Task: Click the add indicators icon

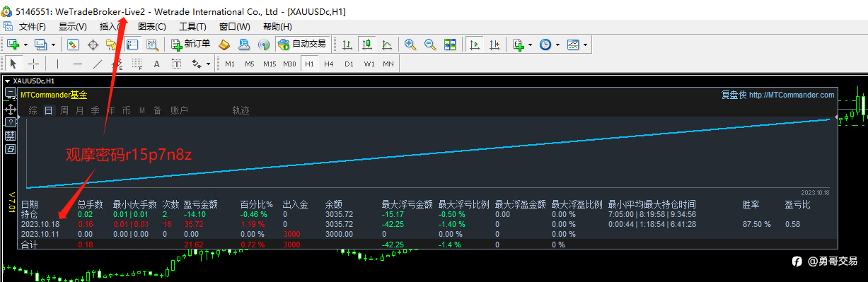Action: [519, 44]
